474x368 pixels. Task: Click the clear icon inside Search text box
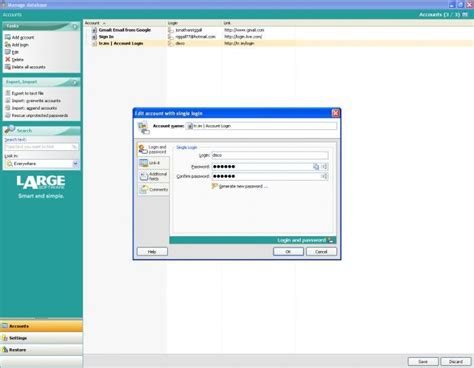point(74,147)
